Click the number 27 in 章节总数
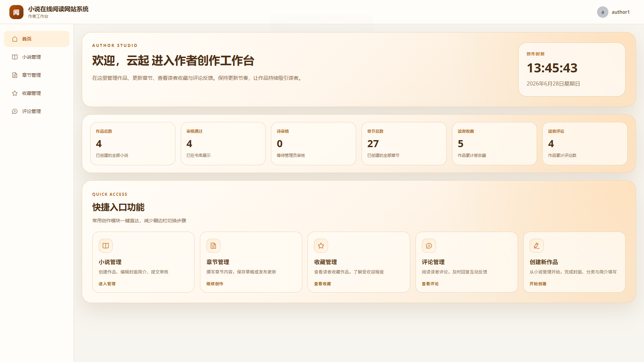Image resolution: width=644 pixels, height=362 pixels. pos(373,144)
